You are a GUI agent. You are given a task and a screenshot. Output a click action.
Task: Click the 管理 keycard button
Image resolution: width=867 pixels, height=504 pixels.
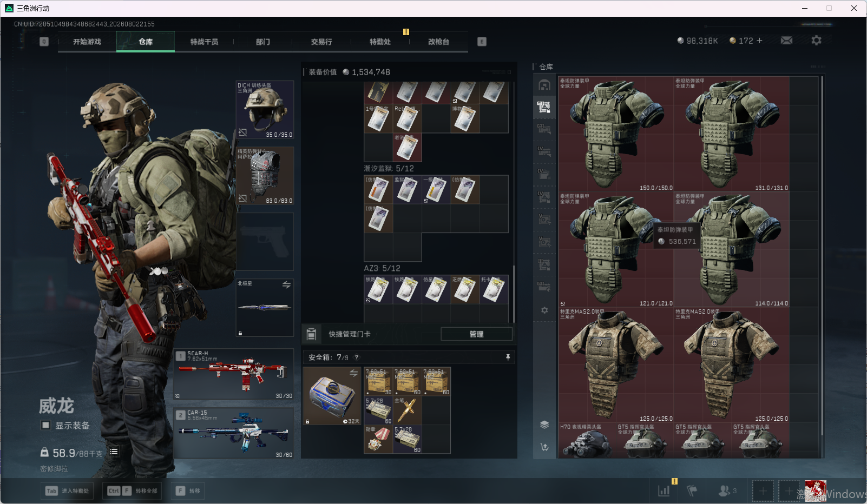[x=476, y=334]
